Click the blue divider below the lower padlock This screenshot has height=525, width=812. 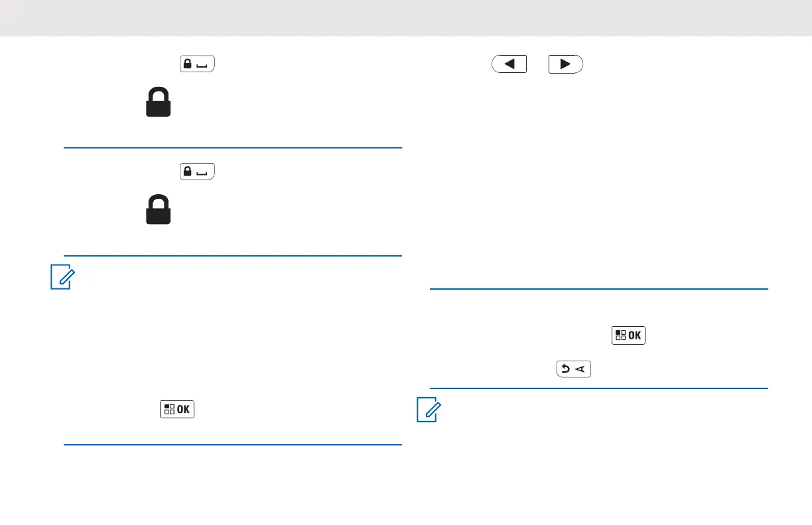(233, 256)
